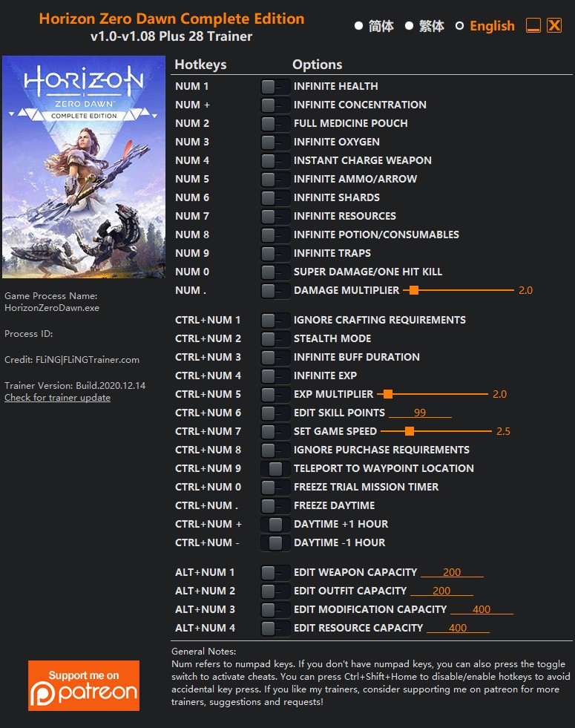Enable Ignore Crafting Requirements toggle
This screenshot has width=575, height=728.
coord(275,321)
